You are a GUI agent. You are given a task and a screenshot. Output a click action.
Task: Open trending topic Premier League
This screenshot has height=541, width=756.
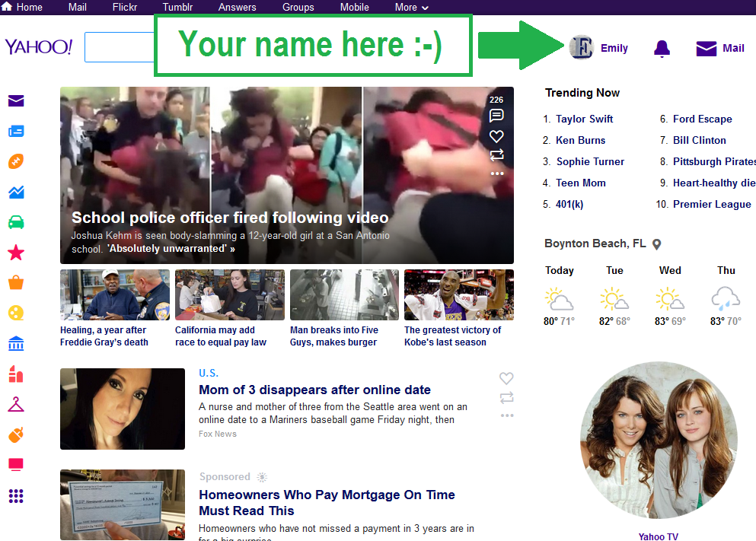pos(712,204)
